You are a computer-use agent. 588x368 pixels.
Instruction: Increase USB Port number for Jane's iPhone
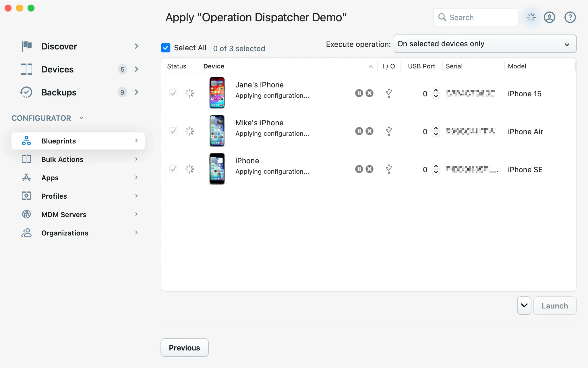[436, 91]
